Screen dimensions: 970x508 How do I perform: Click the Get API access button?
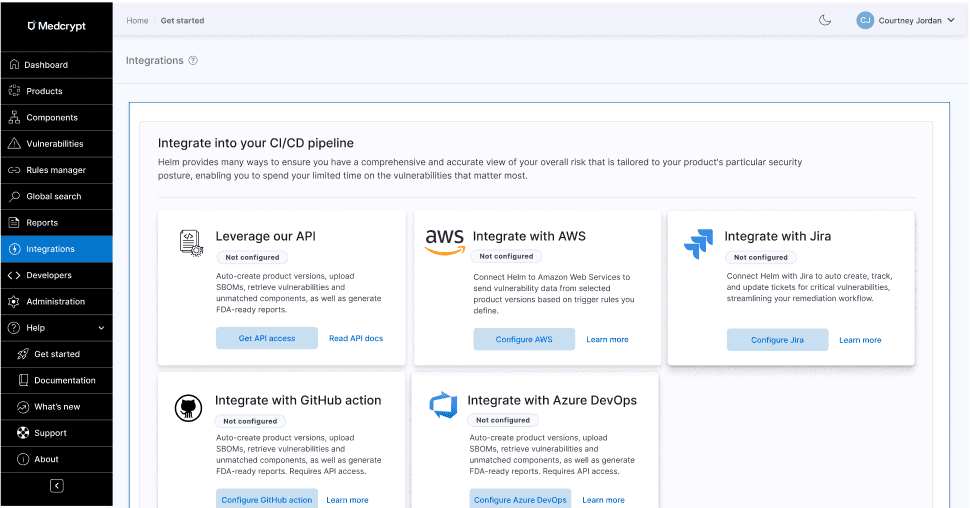click(267, 338)
